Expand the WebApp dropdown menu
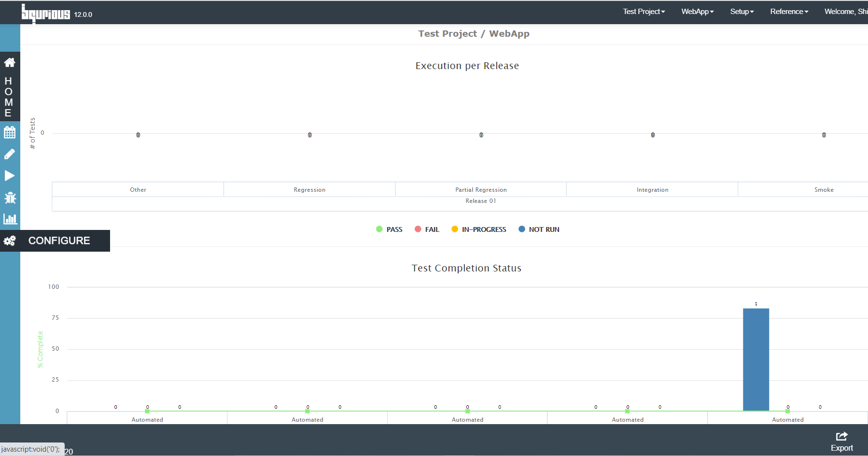Viewport: 868px width, 456px height. tap(697, 12)
